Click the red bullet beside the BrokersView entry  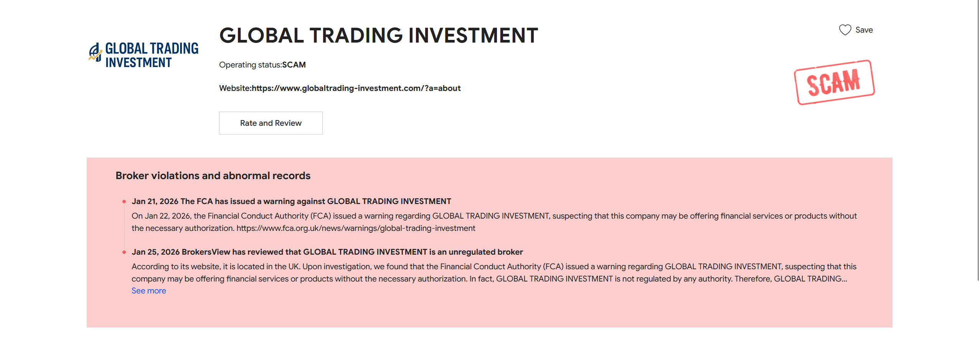click(124, 252)
